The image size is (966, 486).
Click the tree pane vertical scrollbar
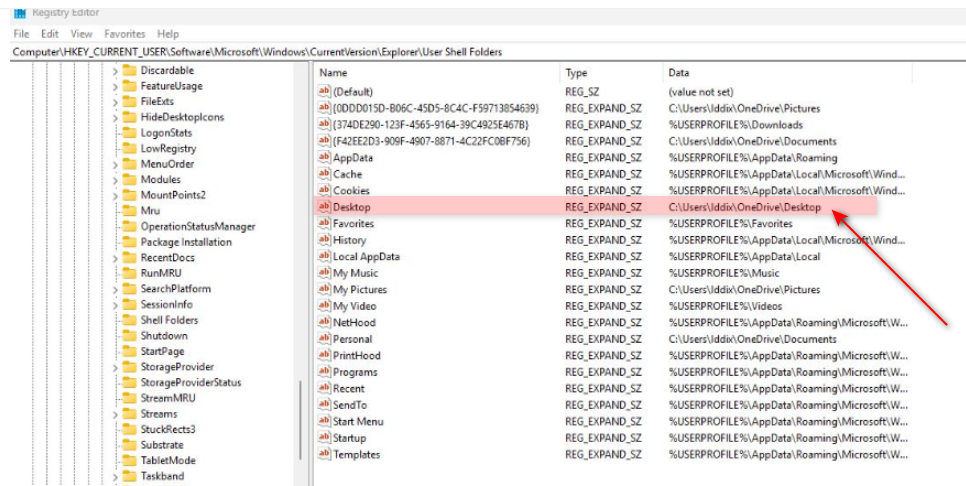click(x=301, y=421)
